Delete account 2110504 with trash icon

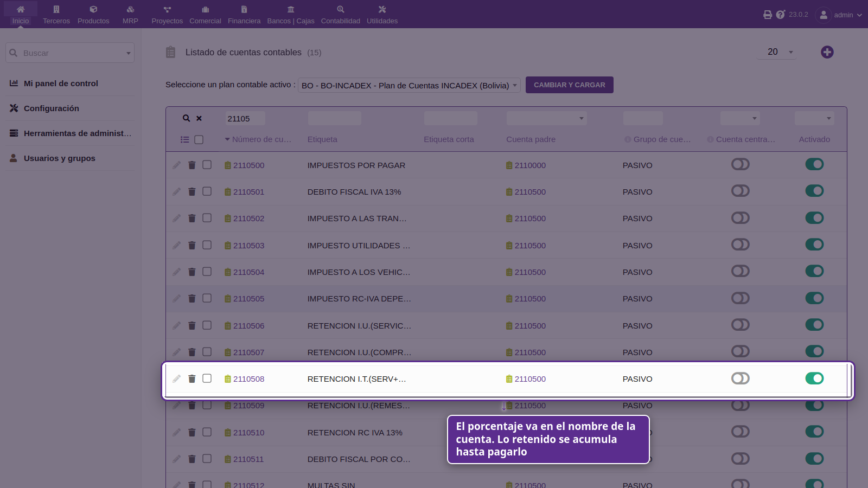[192, 272]
